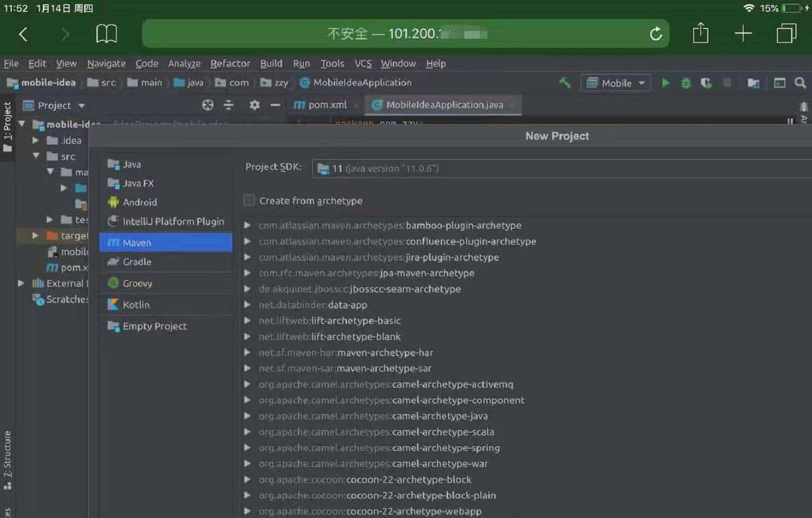Viewport: 812px width, 518px height.
Task: Expand the .idea folder in project tree
Action: coord(36,140)
